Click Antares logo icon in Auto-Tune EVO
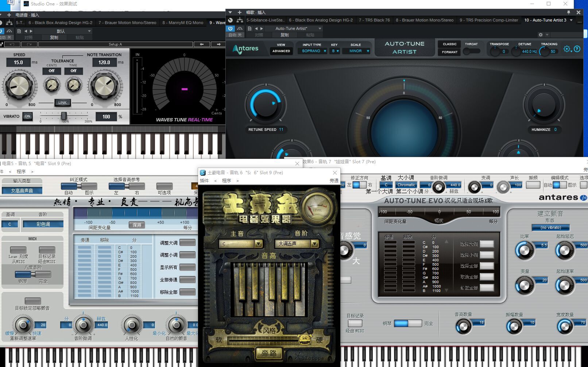 584,198
